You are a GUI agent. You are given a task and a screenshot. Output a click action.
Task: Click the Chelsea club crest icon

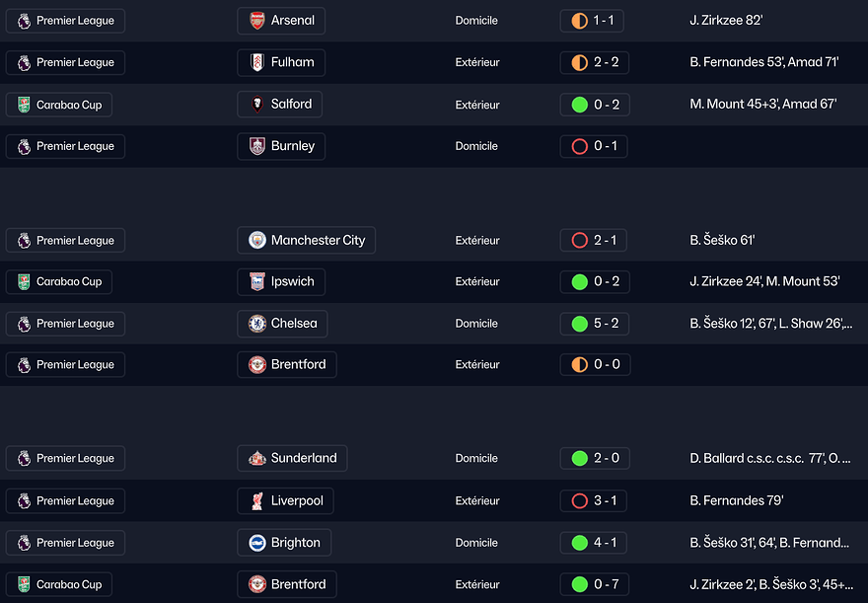(x=256, y=323)
